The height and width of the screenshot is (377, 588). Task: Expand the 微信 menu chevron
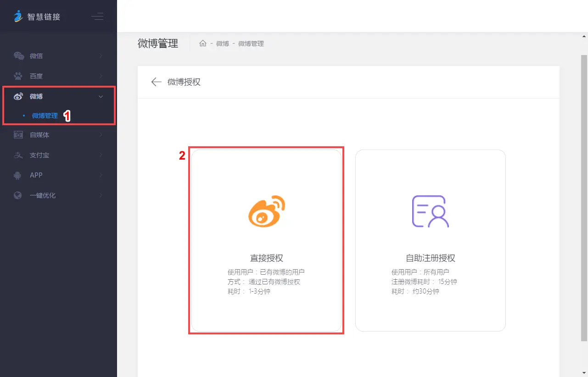click(x=101, y=56)
